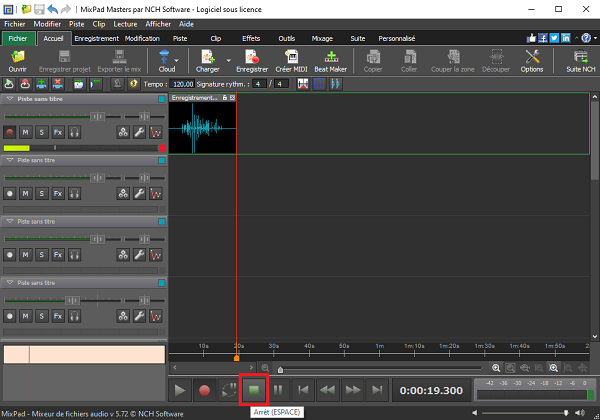Open the Modifier menu
This screenshot has height=420, width=600.
click(47, 24)
